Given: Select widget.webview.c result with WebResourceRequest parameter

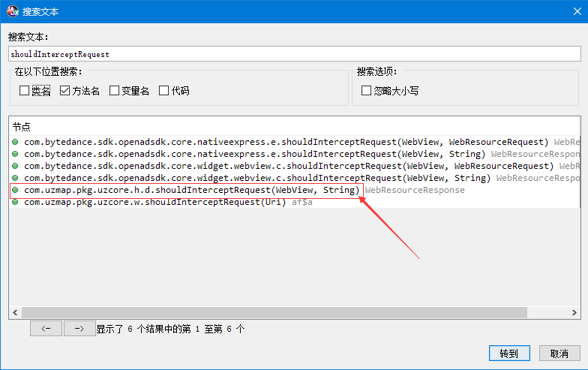Looking at the screenshot, I should pos(285,166).
